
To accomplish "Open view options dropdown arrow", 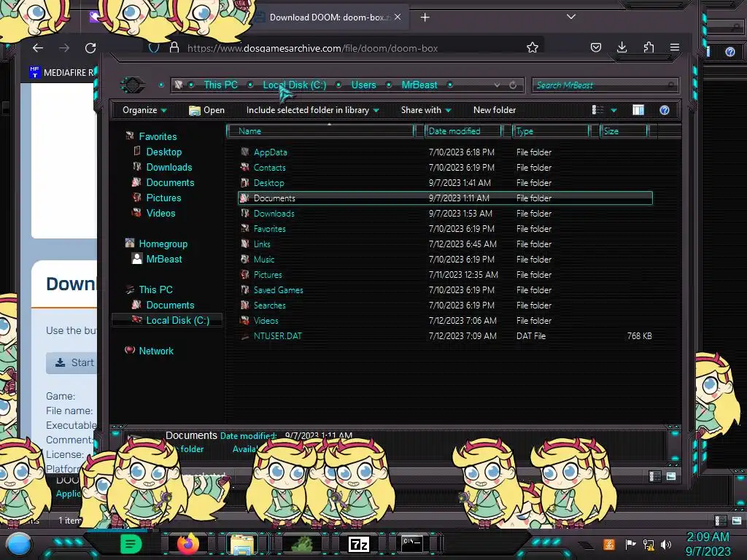I will point(614,111).
